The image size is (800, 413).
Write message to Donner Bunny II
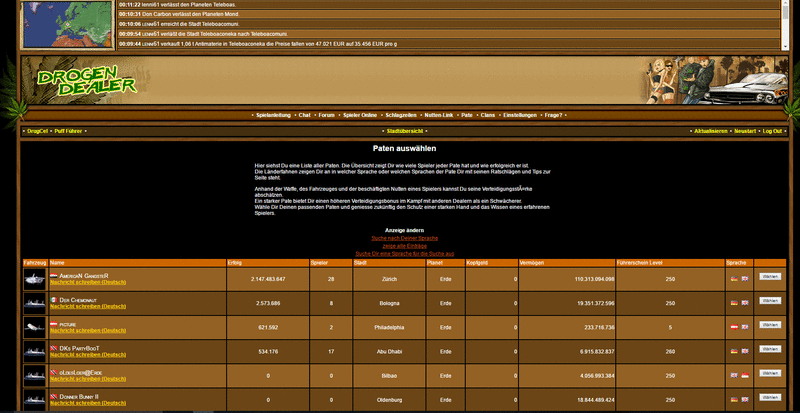[88, 403]
